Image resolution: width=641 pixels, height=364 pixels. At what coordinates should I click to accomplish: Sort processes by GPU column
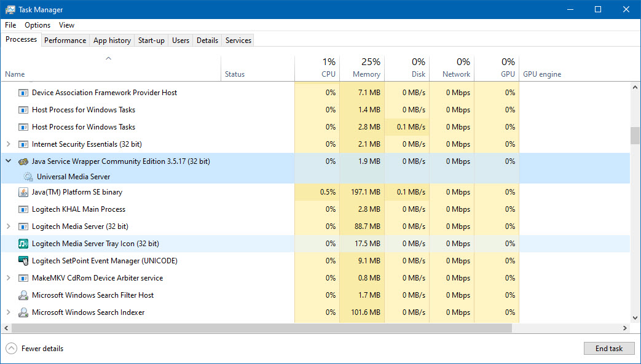[497, 68]
